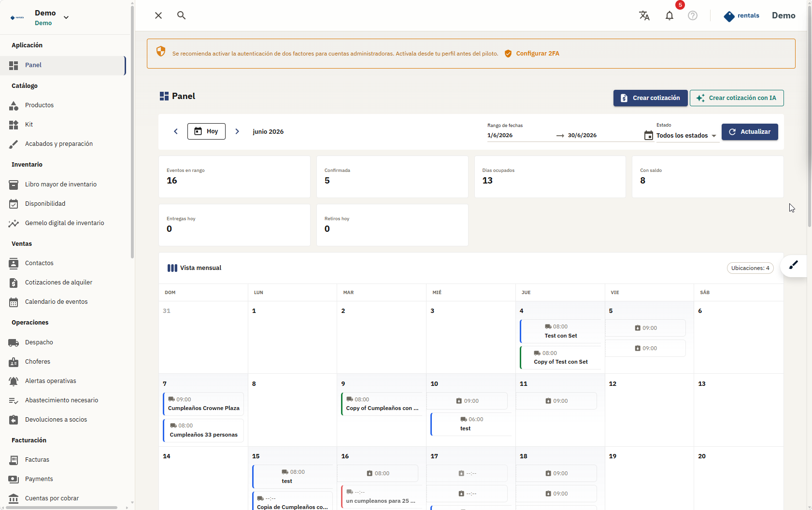Open Disponibilidad in the sidebar

pos(63,204)
